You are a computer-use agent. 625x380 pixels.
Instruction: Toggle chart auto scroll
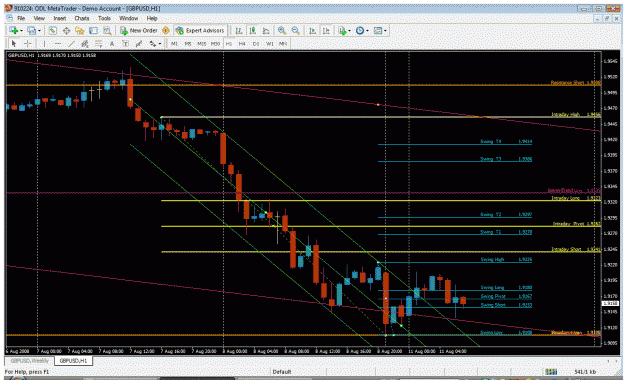tap(312, 31)
